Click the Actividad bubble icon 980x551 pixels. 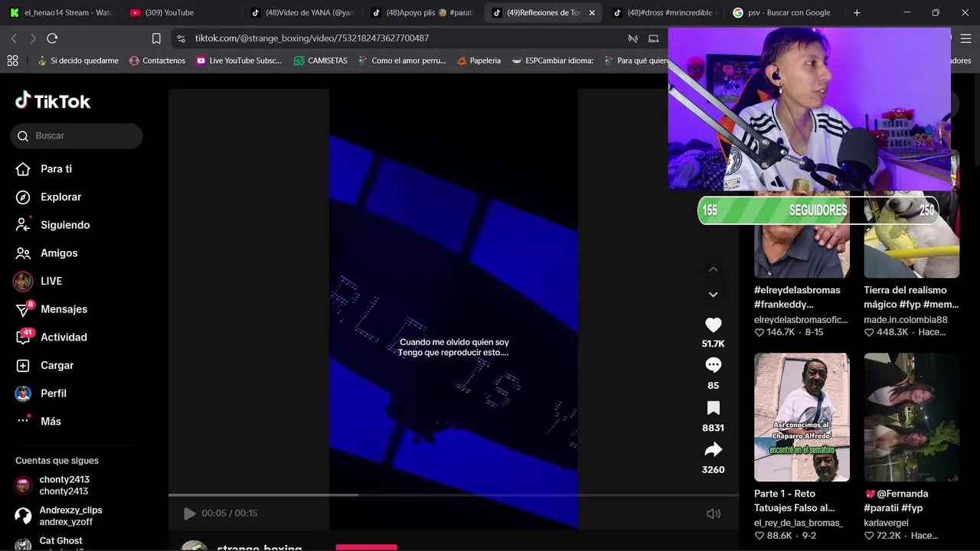click(x=23, y=337)
